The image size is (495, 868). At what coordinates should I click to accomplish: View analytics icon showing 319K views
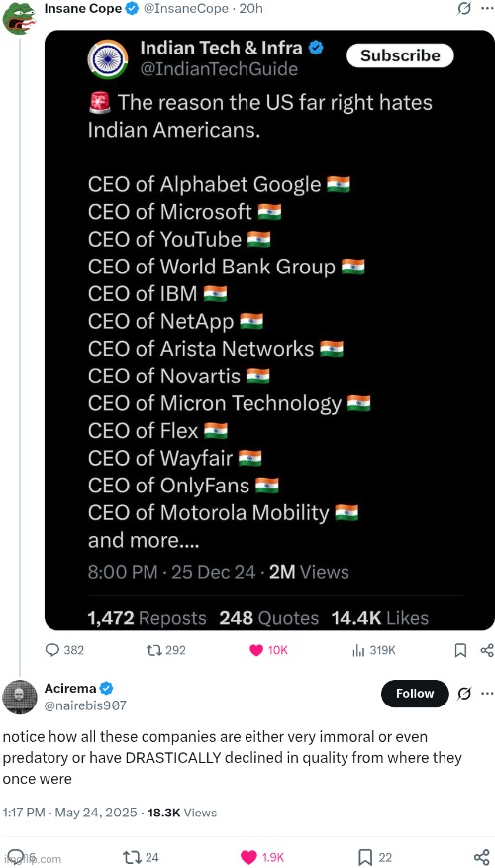(358, 650)
